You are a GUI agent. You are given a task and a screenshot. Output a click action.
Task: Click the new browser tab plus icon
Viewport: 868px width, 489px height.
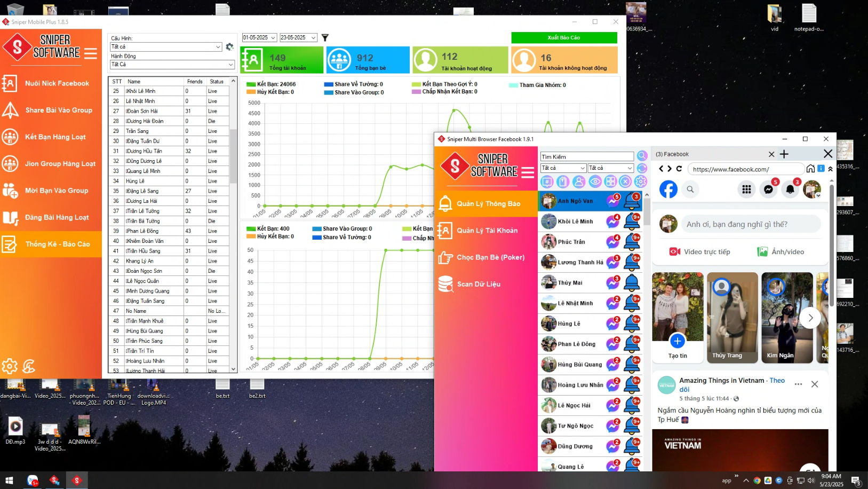(x=784, y=154)
